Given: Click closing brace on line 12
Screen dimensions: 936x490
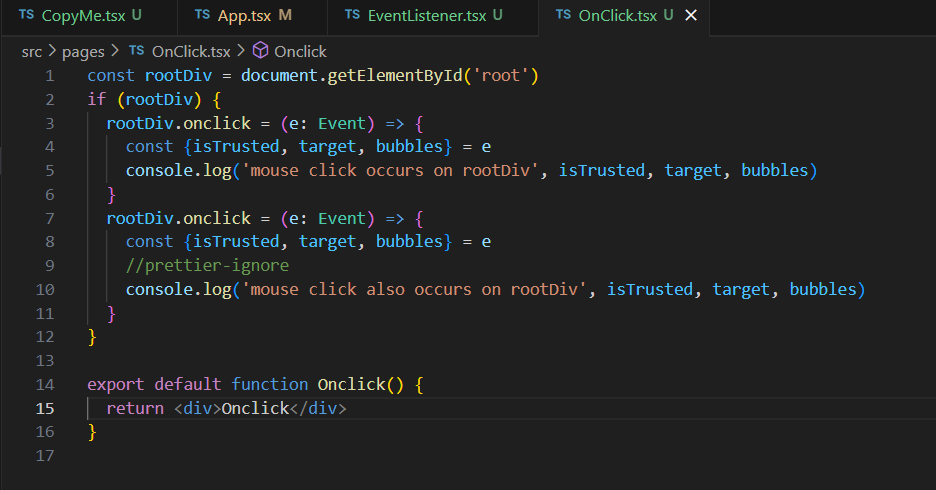Looking at the screenshot, I should pos(92,337).
